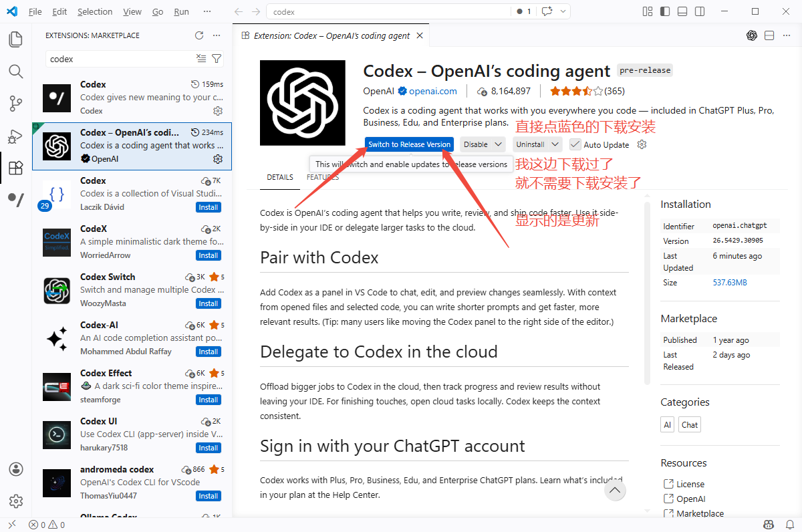Viewport: 802px width, 532px height.
Task: Open Codex icon in editor actions
Action: 752,35
